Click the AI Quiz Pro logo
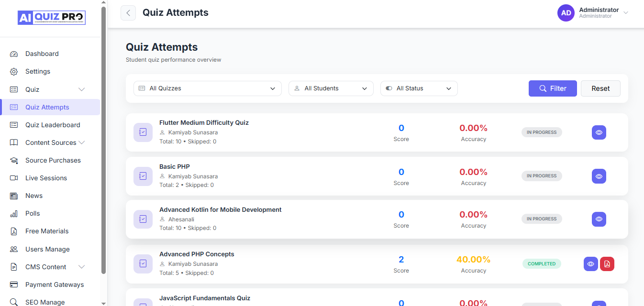This screenshot has width=644, height=306. click(x=52, y=17)
